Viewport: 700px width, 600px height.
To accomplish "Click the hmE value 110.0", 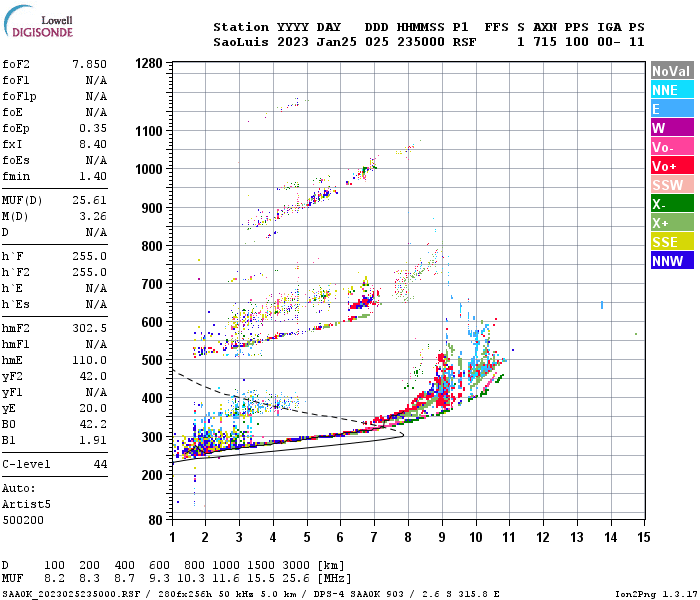I will (x=89, y=360).
